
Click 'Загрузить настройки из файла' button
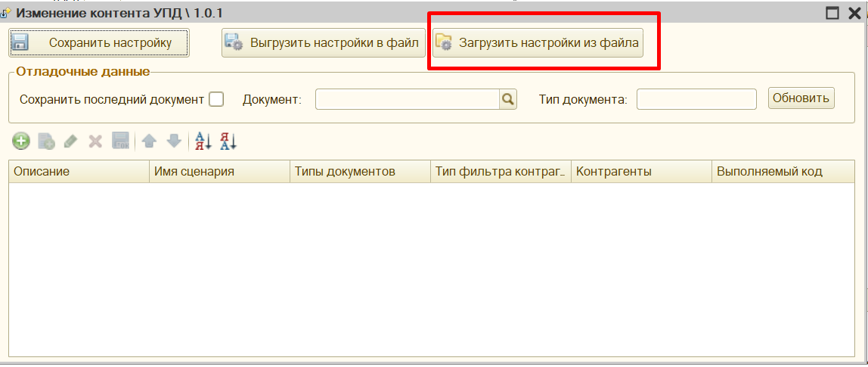tap(538, 43)
